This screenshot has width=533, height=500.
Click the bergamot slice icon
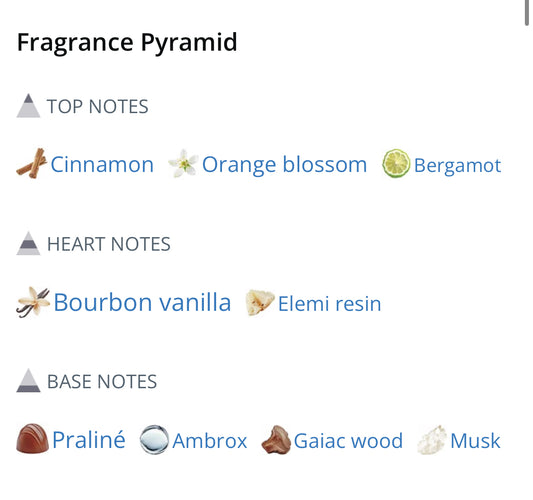point(396,163)
